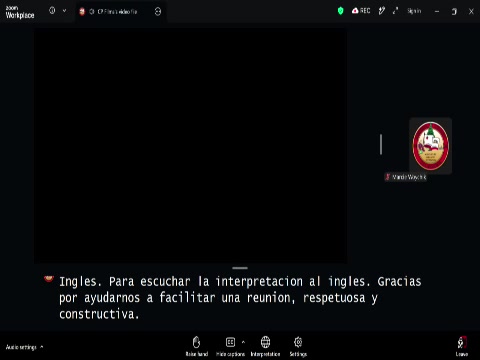Enter full screen with the expand arrows icon
Image resolution: width=480 pixels, height=360 pixels.
[x=395, y=11]
